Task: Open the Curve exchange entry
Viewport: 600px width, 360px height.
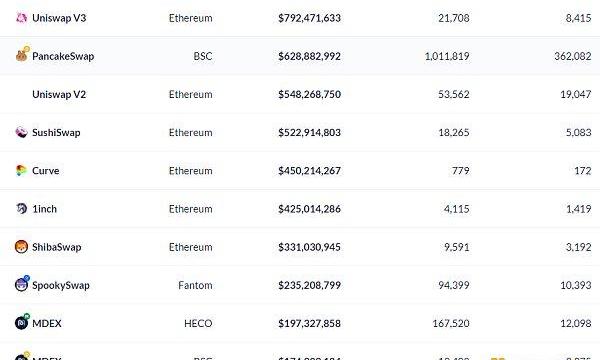Action: (x=46, y=171)
